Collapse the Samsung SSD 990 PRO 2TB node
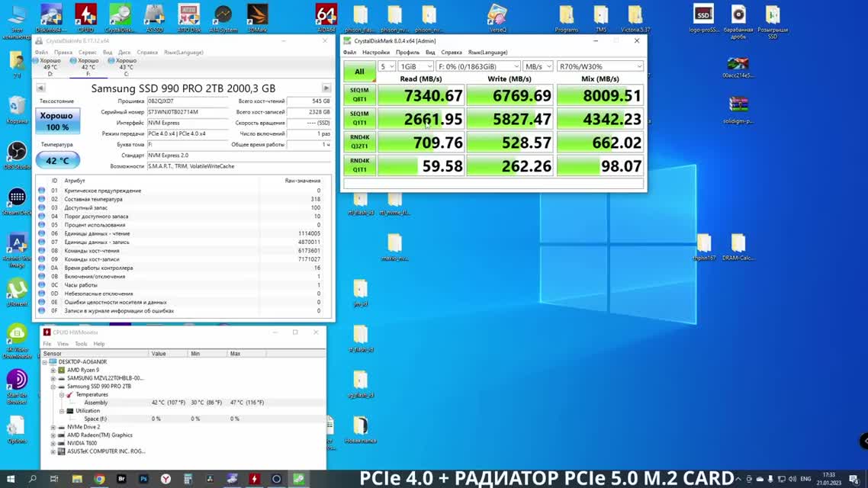The width and height of the screenshot is (868, 488). tap(53, 386)
